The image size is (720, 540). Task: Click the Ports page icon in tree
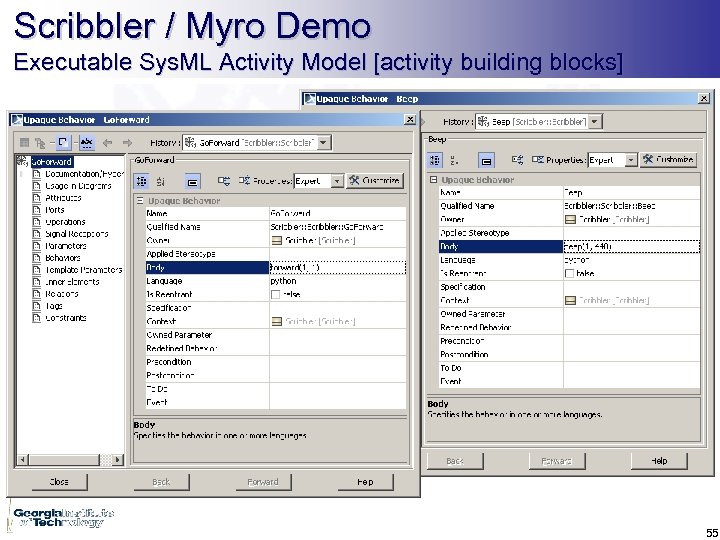point(37,210)
